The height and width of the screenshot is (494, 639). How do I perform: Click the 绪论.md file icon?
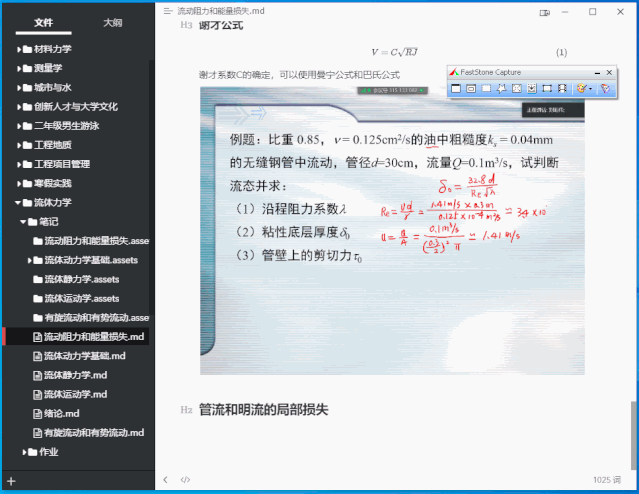click(37, 414)
